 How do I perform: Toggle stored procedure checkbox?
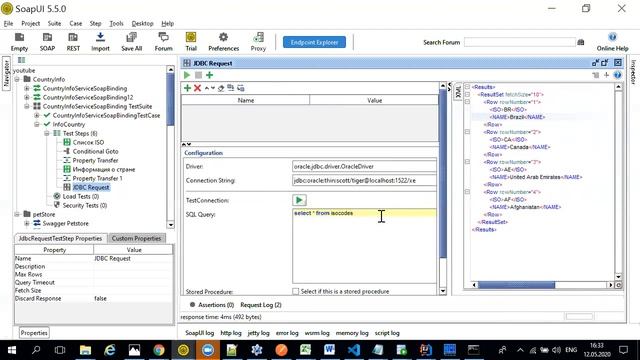click(296, 291)
